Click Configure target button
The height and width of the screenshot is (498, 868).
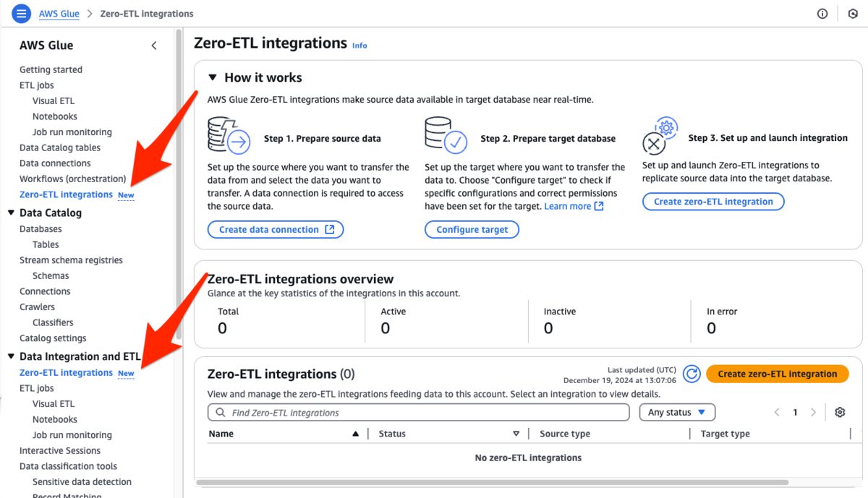pos(472,229)
